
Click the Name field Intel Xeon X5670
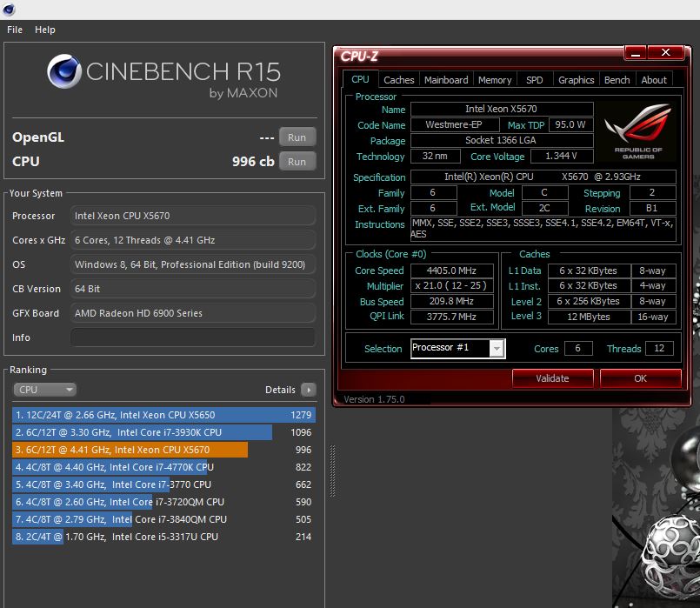tap(502, 109)
